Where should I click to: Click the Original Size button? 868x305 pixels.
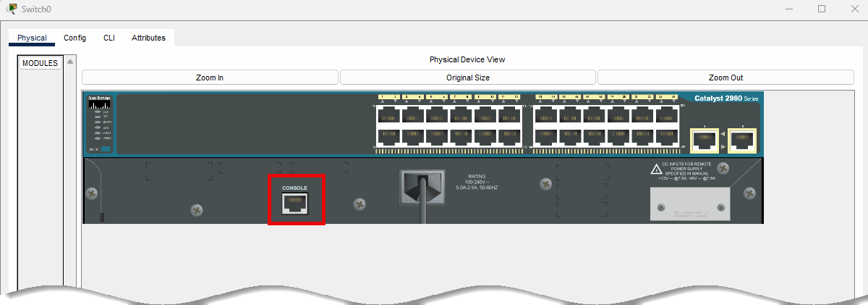tap(468, 78)
